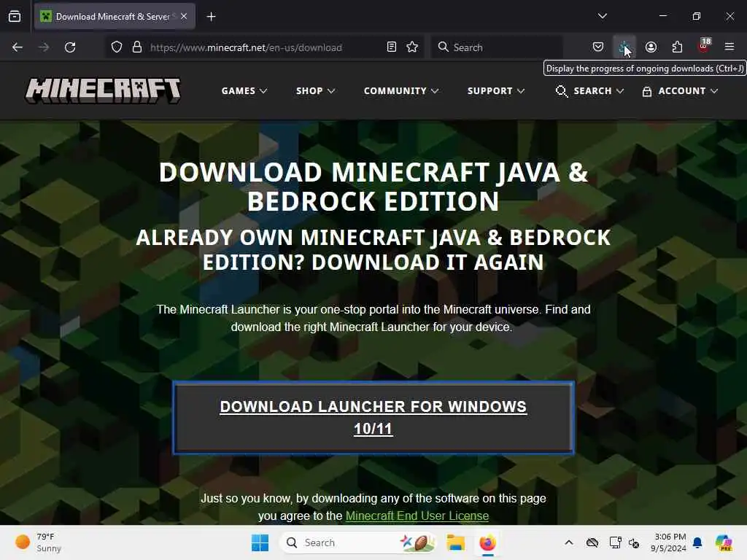The height and width of the screenshot is (560, 747).
Task: Go back to the previous page
Action: 18,47
